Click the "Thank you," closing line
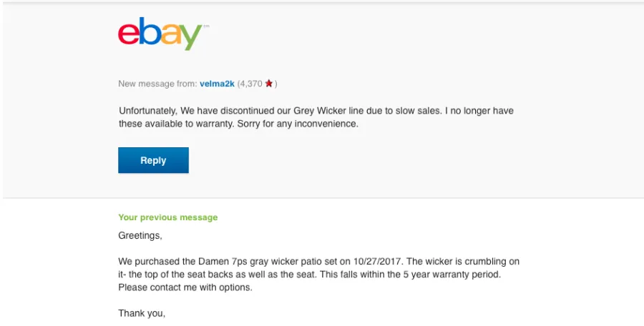 pyautogui.click(x=142, y=313)
